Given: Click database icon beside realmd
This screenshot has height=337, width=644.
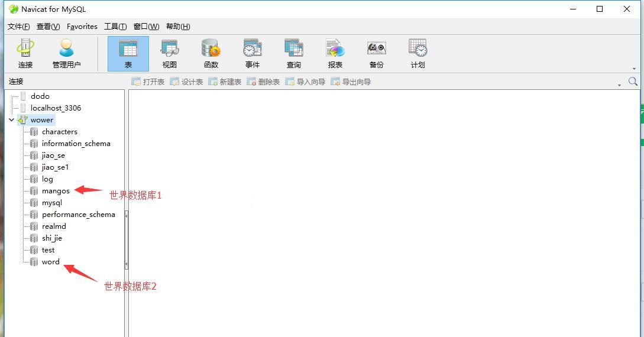Looking at the screenshot, I should coord(34,226).
